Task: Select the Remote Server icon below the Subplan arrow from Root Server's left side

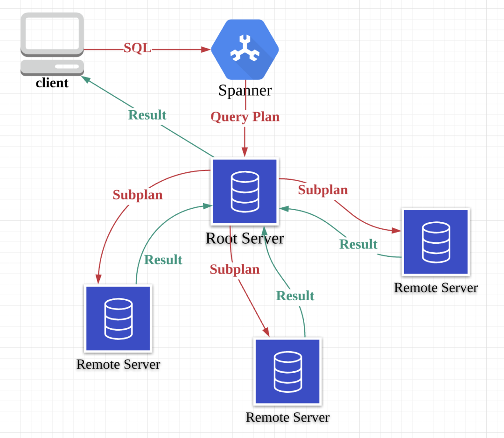Action: (118, 318)
